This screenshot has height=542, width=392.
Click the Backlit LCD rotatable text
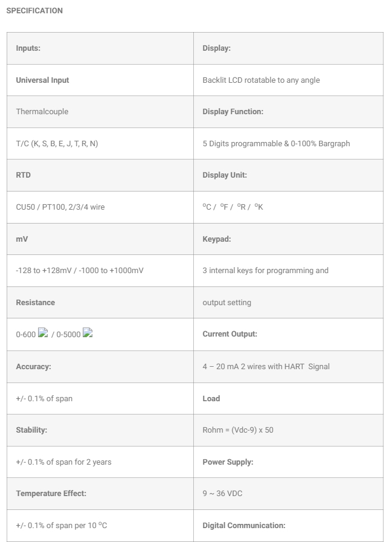[261, 80]
